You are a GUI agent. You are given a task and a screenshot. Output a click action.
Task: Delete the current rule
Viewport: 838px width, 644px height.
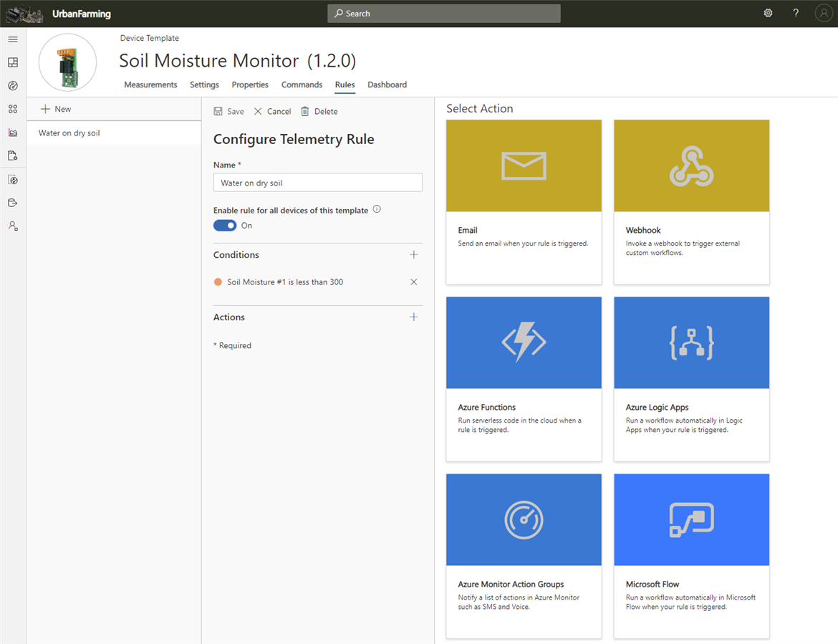pyautogui.click(x=319, y=112)
